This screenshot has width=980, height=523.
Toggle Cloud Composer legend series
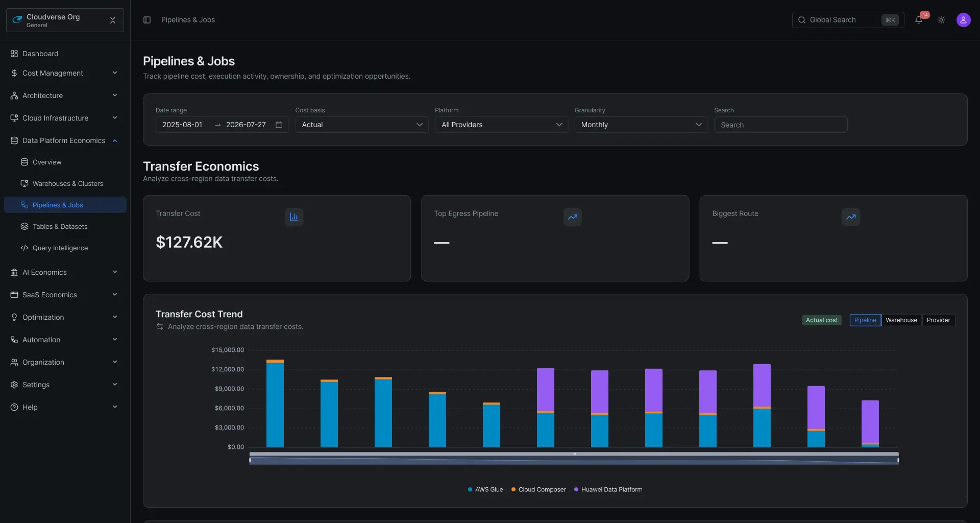coord(538,490)
